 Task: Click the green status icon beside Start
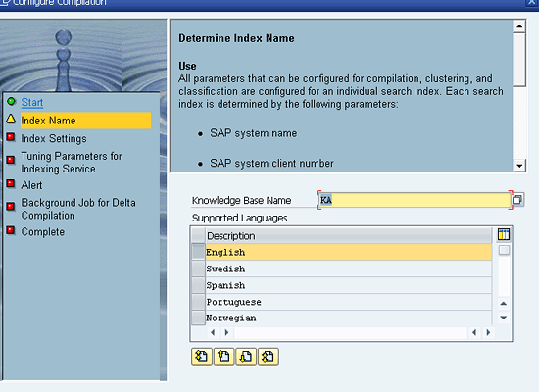[11, 101]
